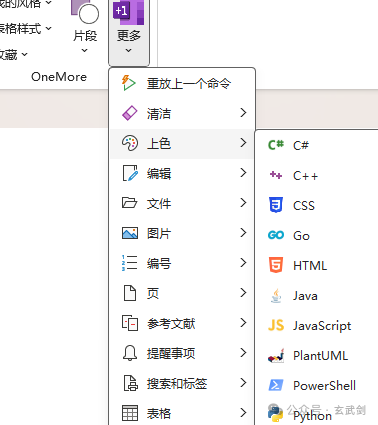Screen dimensions: 378x425
Task: Choose C# label in colorize submenu
Action: (x=301, y=145)
